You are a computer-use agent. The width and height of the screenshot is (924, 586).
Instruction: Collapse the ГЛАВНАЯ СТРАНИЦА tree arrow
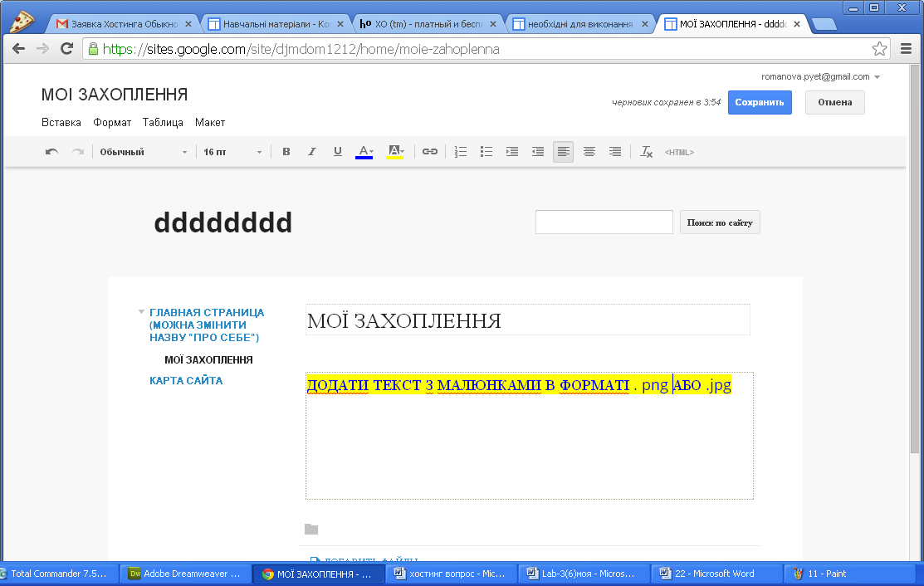tap(141, 311)
